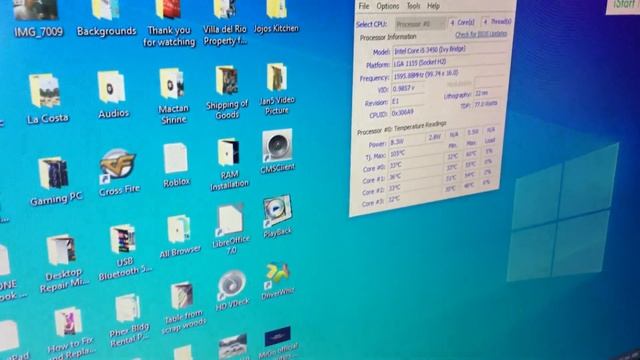Click the 4 Thread(s) count field

[496, 21]
